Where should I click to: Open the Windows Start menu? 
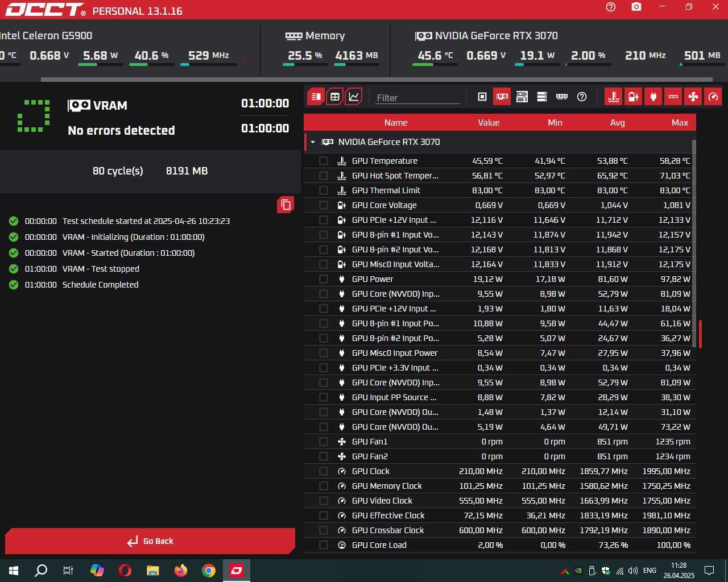pyautogui.click(x=14, y=571)
